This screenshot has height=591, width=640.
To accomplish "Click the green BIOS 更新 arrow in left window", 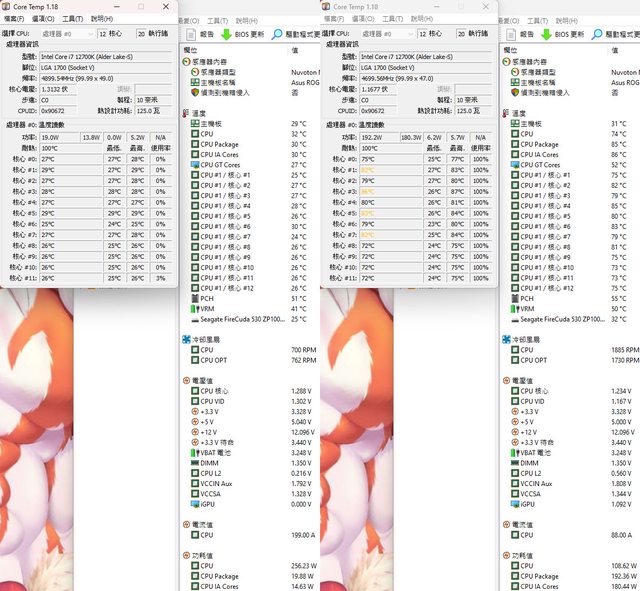I will [x=226, y=33].
